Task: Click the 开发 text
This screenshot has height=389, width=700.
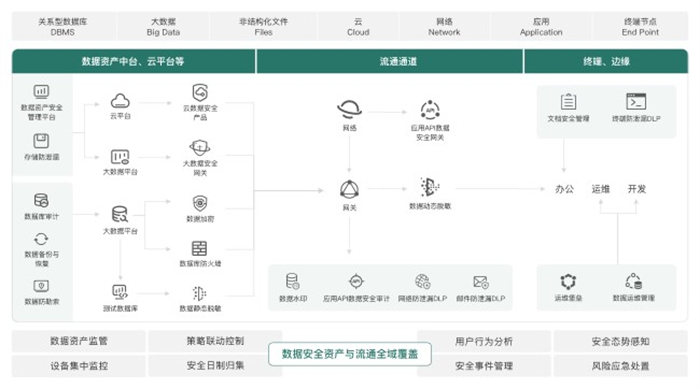Action: coord(637,189)
